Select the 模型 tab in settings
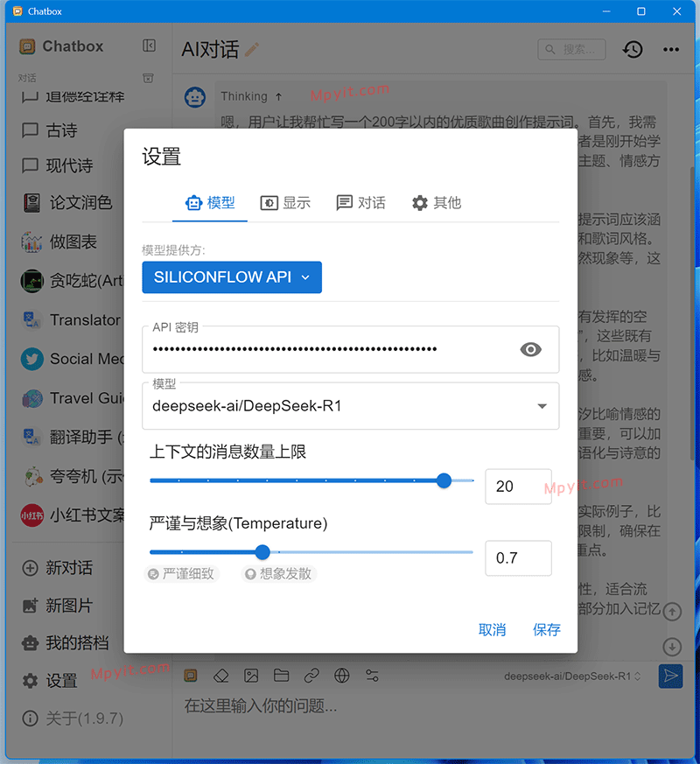The width and height of the screenshot is (700, 764). click(210, 203)
